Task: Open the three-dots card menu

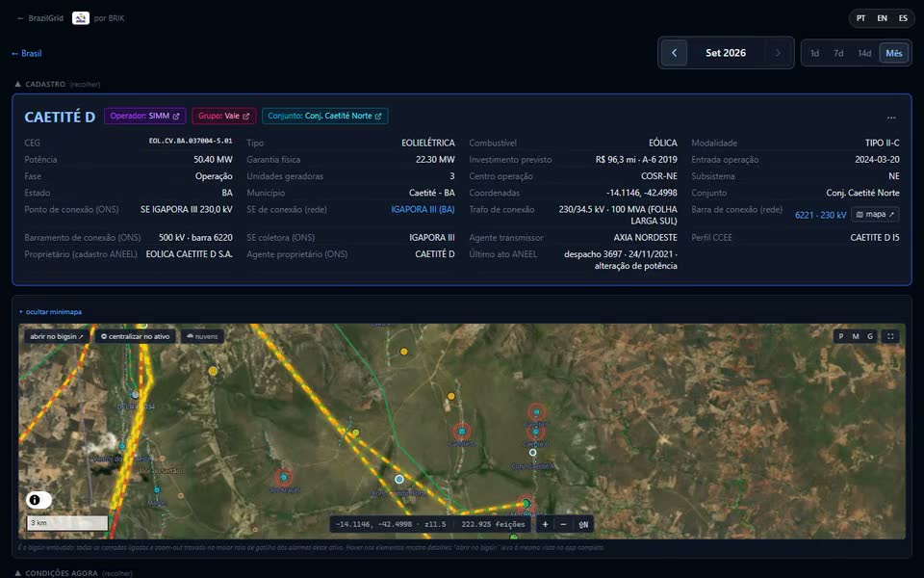Action: [891, 118]
